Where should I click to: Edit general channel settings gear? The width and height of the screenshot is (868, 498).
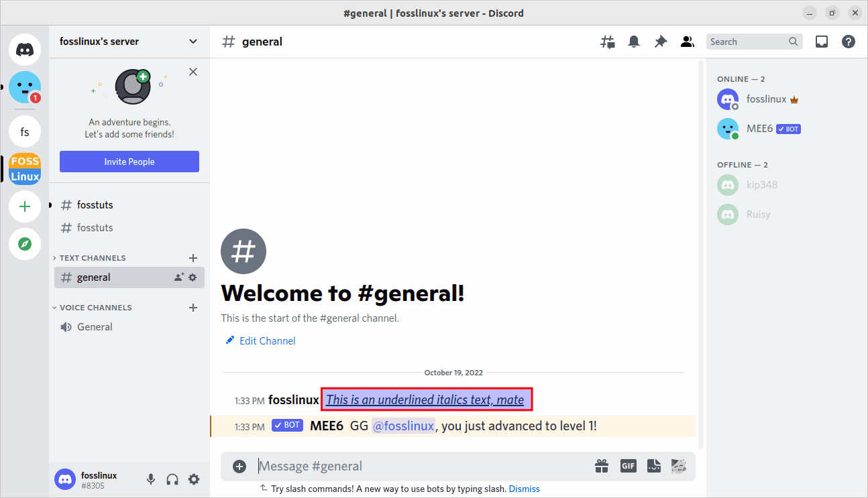[193, 277]
